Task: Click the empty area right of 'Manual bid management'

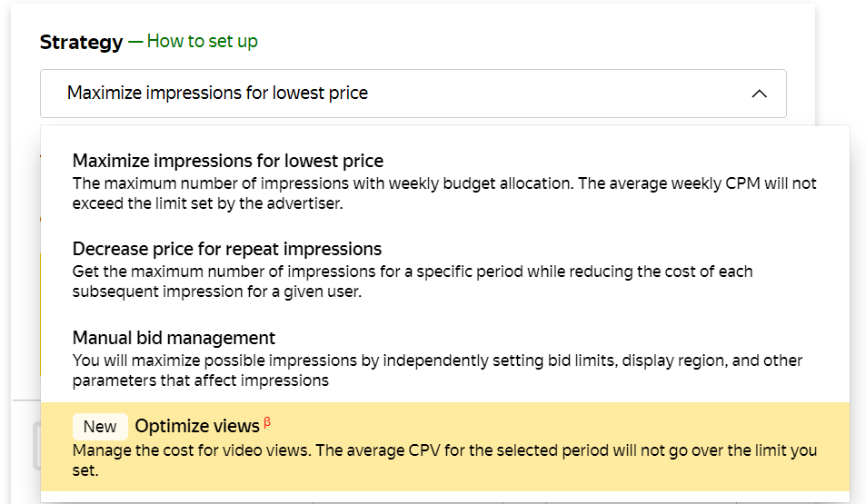Action: click(545, 338)
